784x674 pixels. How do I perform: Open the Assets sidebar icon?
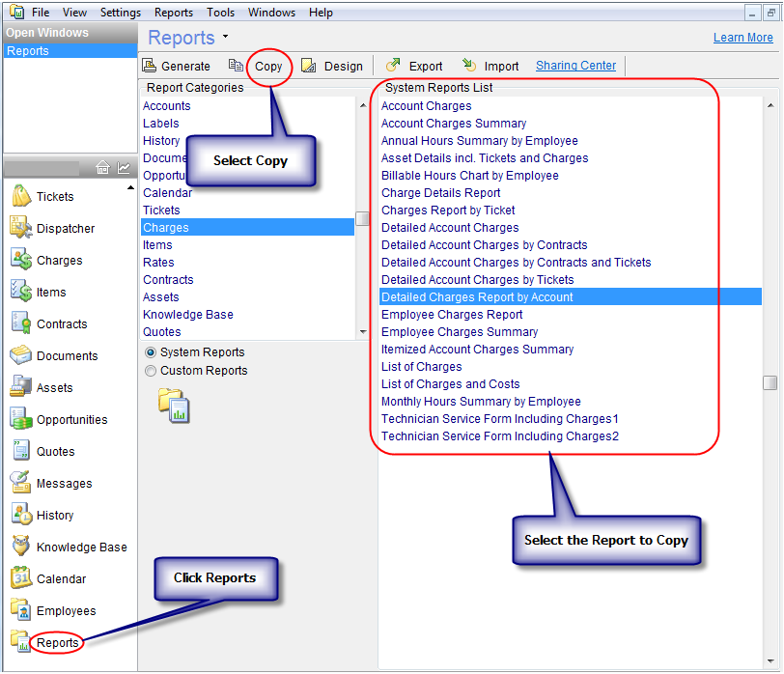pyautogui.click(x=21, y=388)
